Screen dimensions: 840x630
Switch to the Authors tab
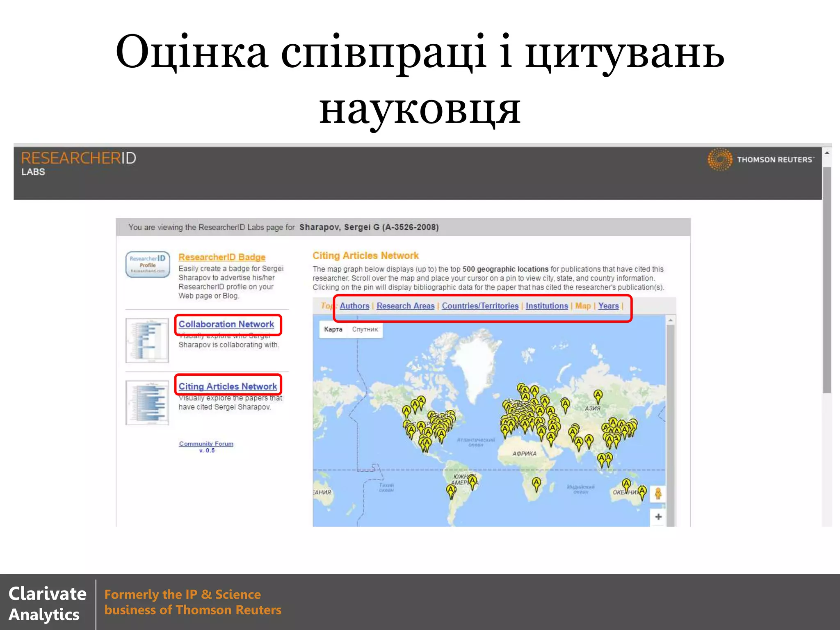[x=354, y=306]
